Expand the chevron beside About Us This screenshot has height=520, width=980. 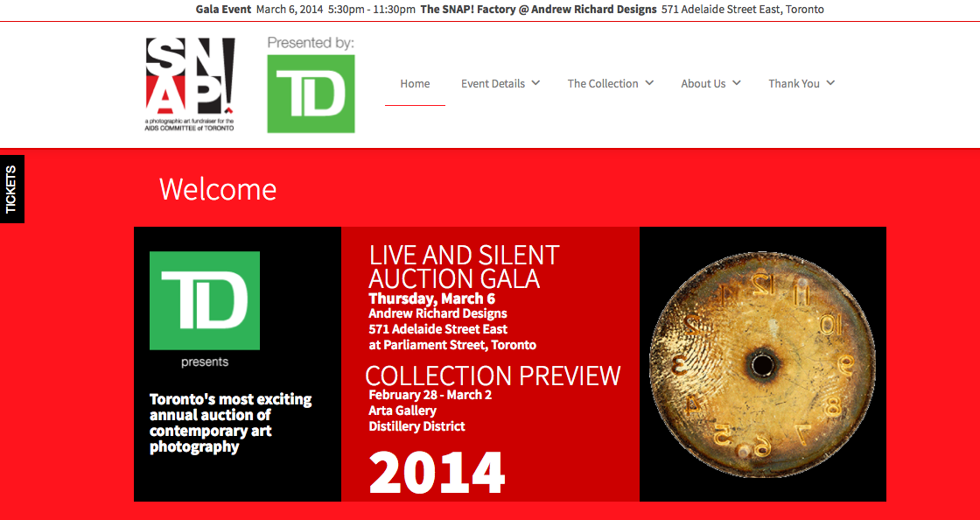click(x=736, y=82)
